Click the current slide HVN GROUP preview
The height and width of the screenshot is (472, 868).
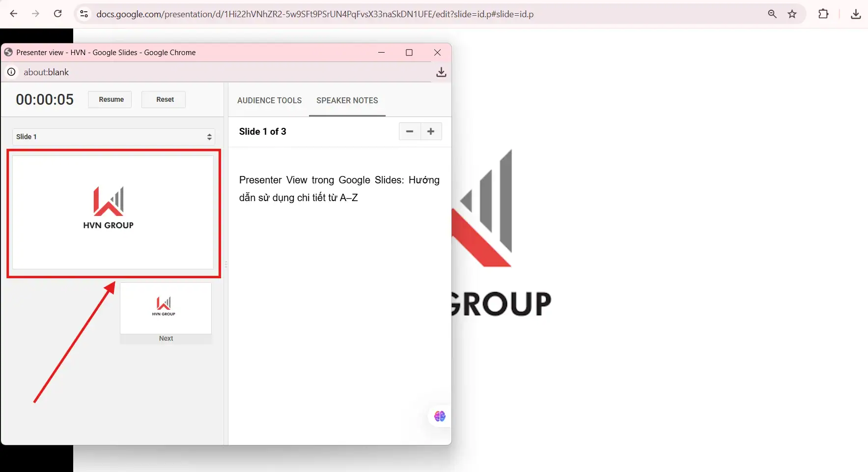pyautogui.click(x=113, y=212)
